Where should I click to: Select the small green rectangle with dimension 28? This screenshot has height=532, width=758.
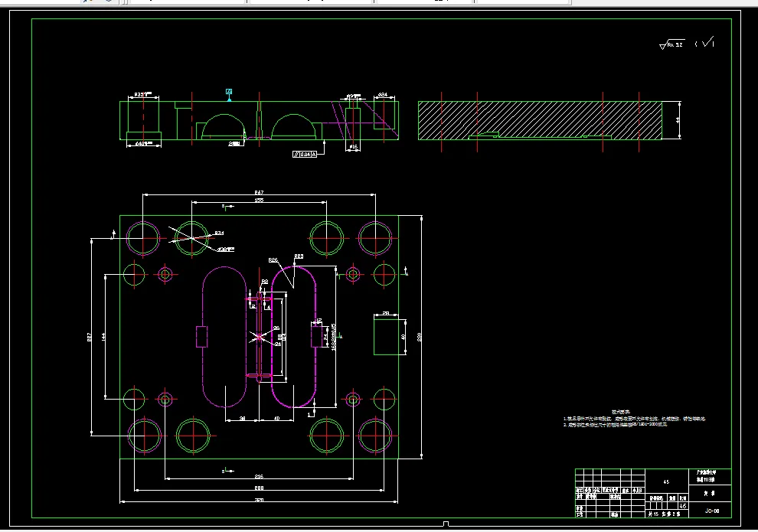(386, 337)
